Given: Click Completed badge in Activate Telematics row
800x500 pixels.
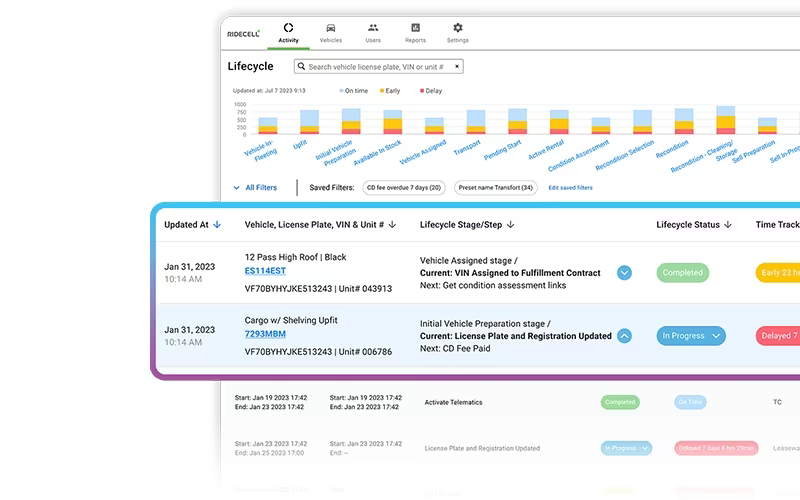Looking at the screenshot, I should click(620, 402).
